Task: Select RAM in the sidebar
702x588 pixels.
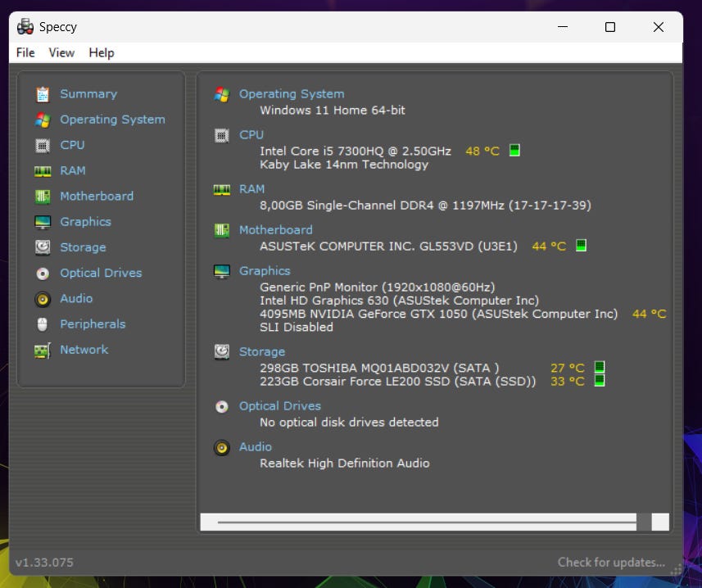Action: pyautogui.click(x=73, y=170)
